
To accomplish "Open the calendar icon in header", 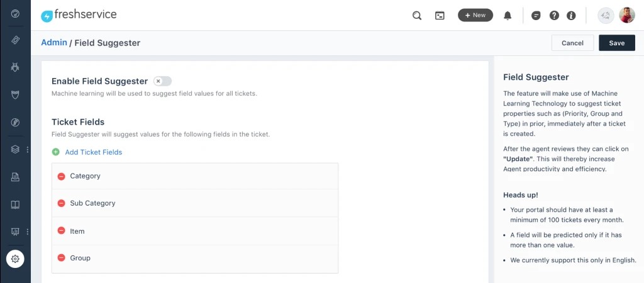I will point(440,16).
